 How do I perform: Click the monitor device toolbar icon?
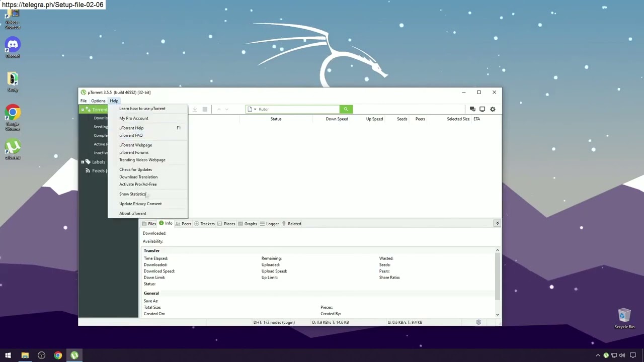click(x=482, y=109)
